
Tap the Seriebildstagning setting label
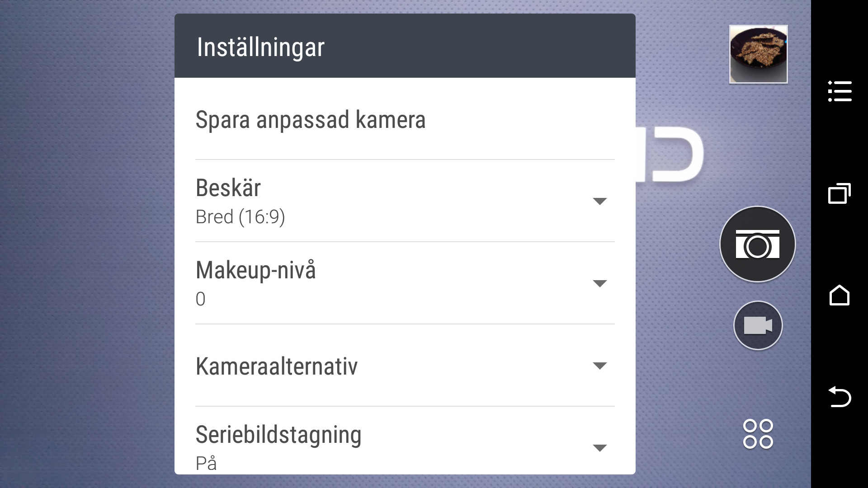pyautogui.click(x=278, y=435)
